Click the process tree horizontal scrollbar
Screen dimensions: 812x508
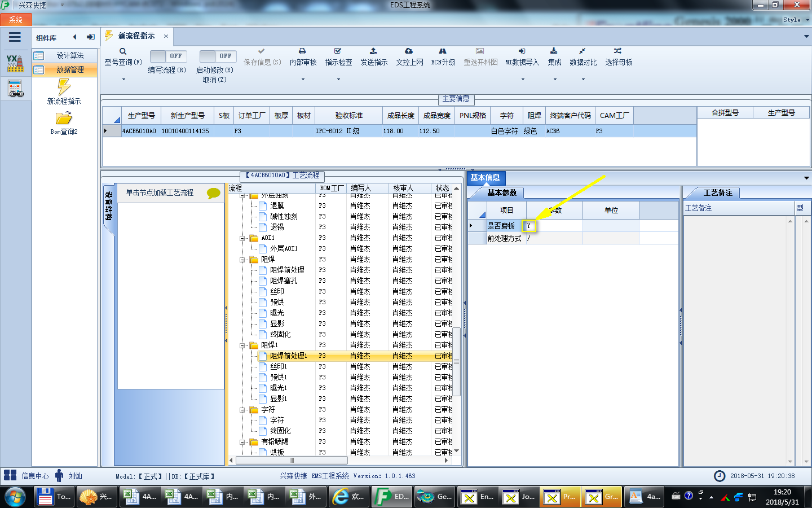tap(292, 460)
